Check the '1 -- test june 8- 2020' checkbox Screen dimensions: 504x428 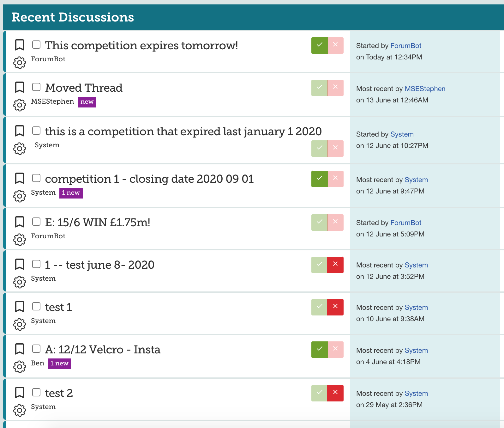click(x=36, y=264)
